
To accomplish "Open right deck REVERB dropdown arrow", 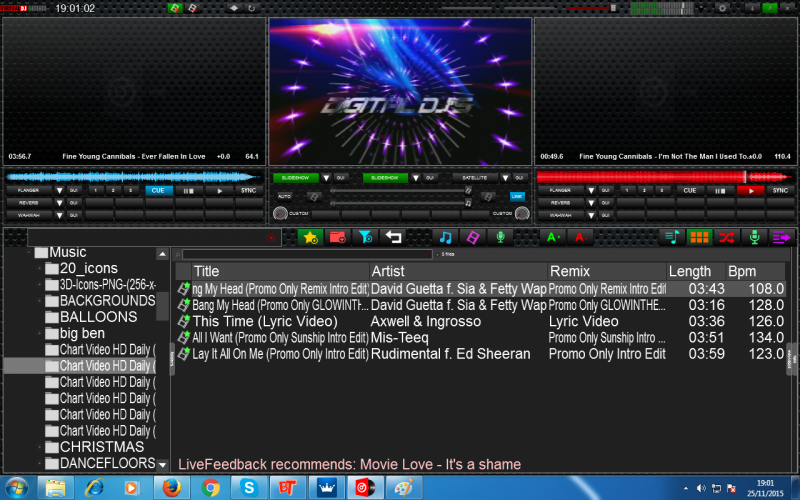I will (591, 203).
